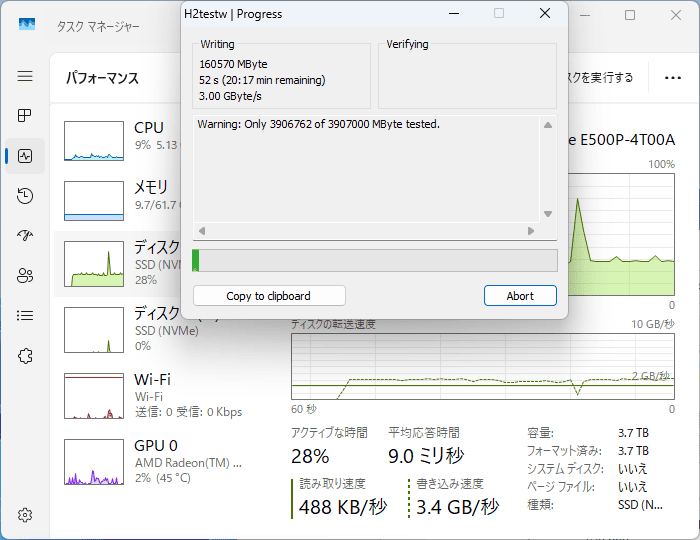
Task: Open the Details list icon
Action: tap(25, 316)
